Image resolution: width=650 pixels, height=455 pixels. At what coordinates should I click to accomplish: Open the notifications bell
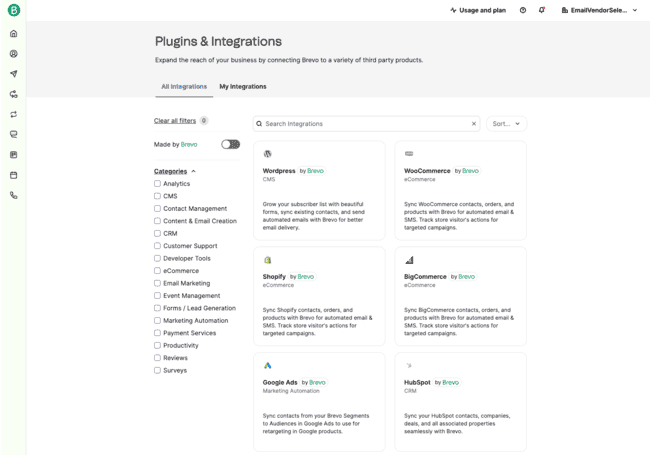(x=542, y=10)
